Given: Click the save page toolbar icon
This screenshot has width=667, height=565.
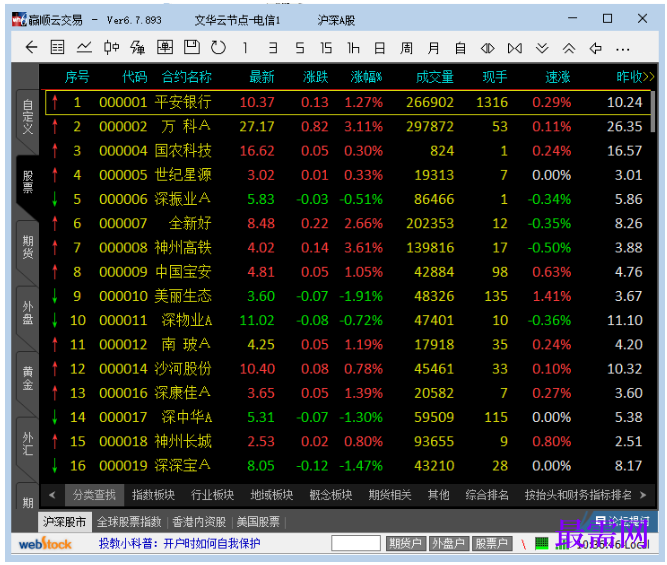Looking at the screenshot, I should point(192,48).
